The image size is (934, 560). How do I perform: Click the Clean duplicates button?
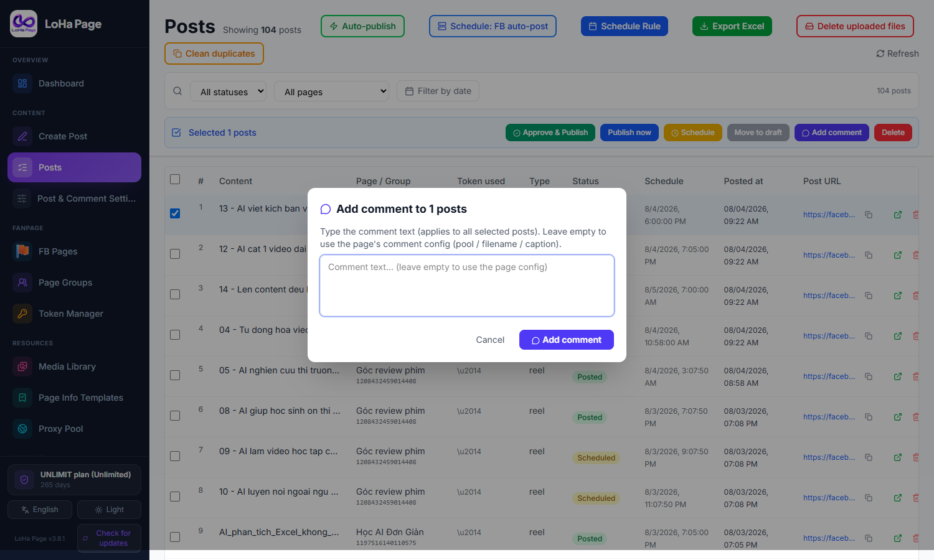pyautogui.click(x=214, y=54)
